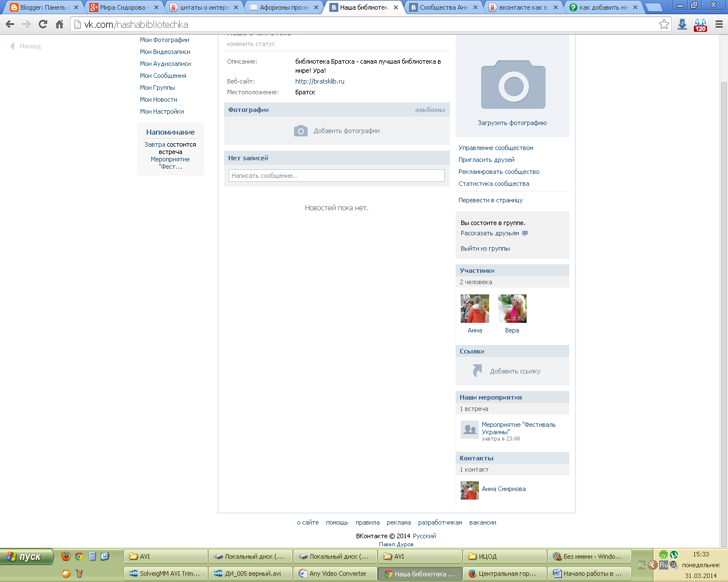
Task: Click the blue download extension icon
Action: [x=682, y=24]
